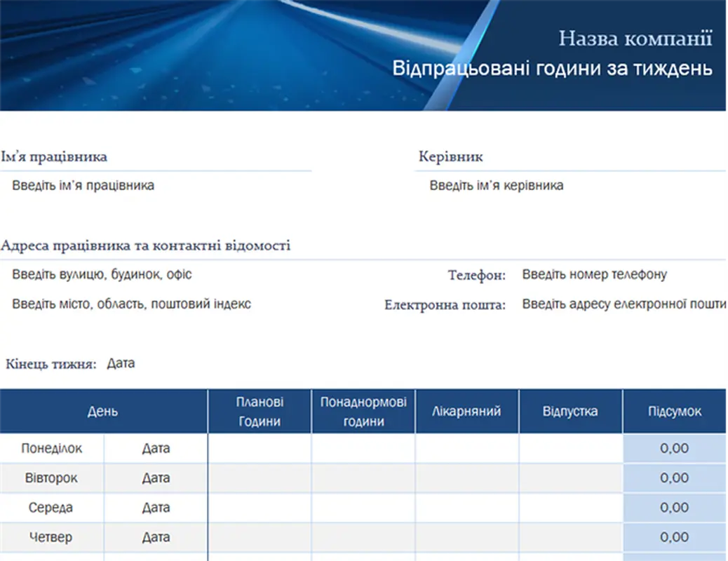Select the 'Відпустка' column header

point(570,412)
